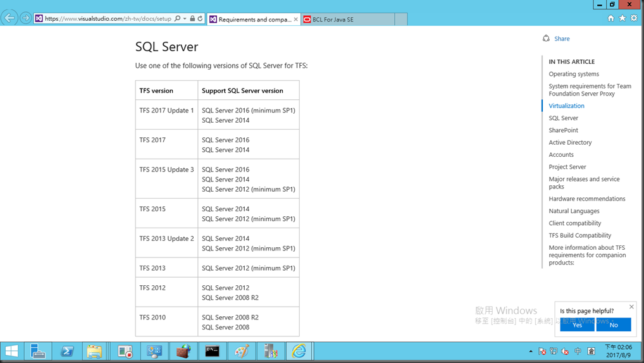Image resolution: width=644 pixels, height=363 pixels.
Task: Click the SQL Server page heading
Action: (x=167, y=47)
